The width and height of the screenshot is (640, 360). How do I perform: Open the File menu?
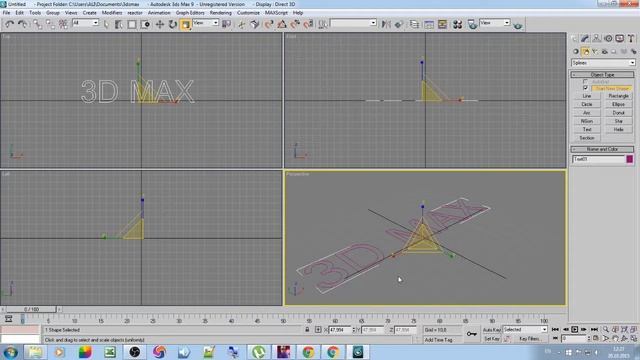coord(7,13)
